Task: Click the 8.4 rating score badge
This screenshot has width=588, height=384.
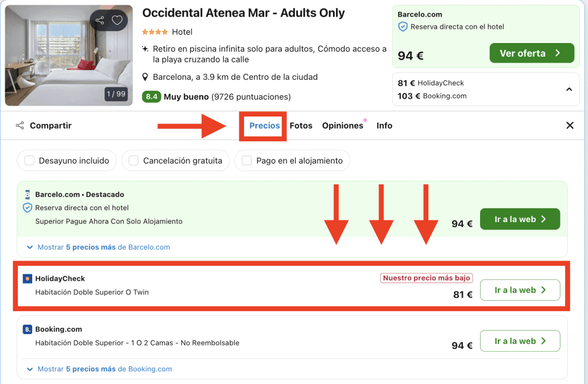Action: coord(152,97)
